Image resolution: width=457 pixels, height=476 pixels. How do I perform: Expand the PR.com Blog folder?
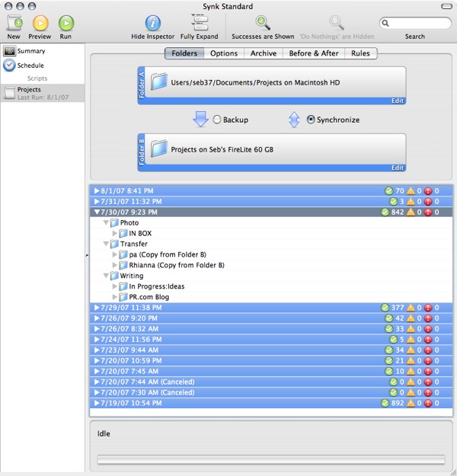[115, 297]
